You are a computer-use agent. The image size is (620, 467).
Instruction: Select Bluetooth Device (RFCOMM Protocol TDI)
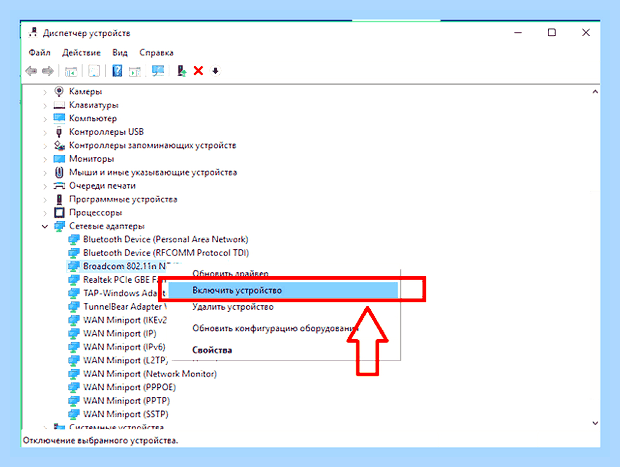(166, 253)
